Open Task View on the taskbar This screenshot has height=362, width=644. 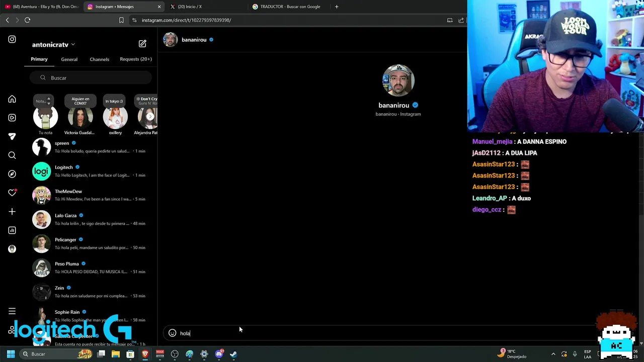(101, 354)
